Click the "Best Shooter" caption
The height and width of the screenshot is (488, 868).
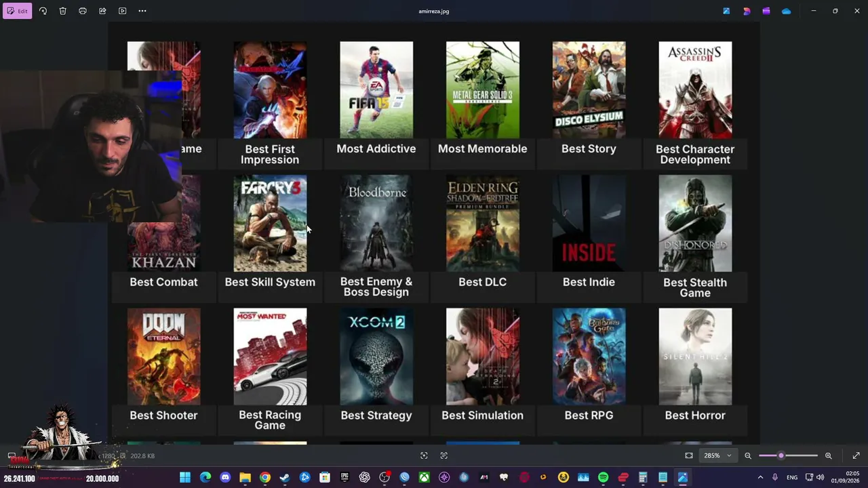pos(163,415)
